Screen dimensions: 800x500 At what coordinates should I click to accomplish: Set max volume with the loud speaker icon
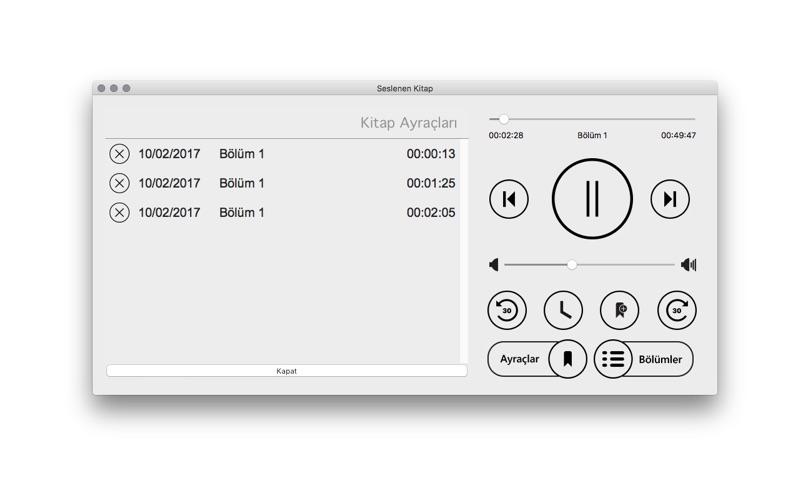click(689, 264)
